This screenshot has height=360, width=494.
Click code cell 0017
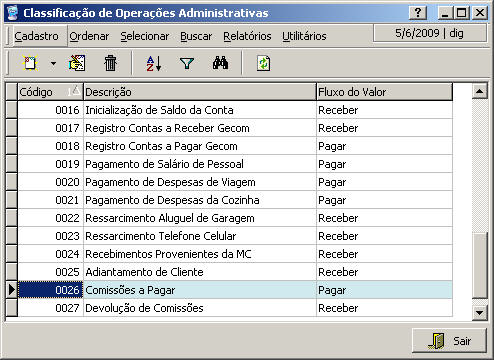[50, 128]
